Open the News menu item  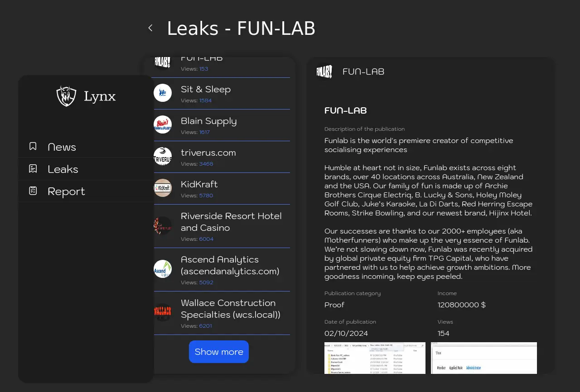62,147
